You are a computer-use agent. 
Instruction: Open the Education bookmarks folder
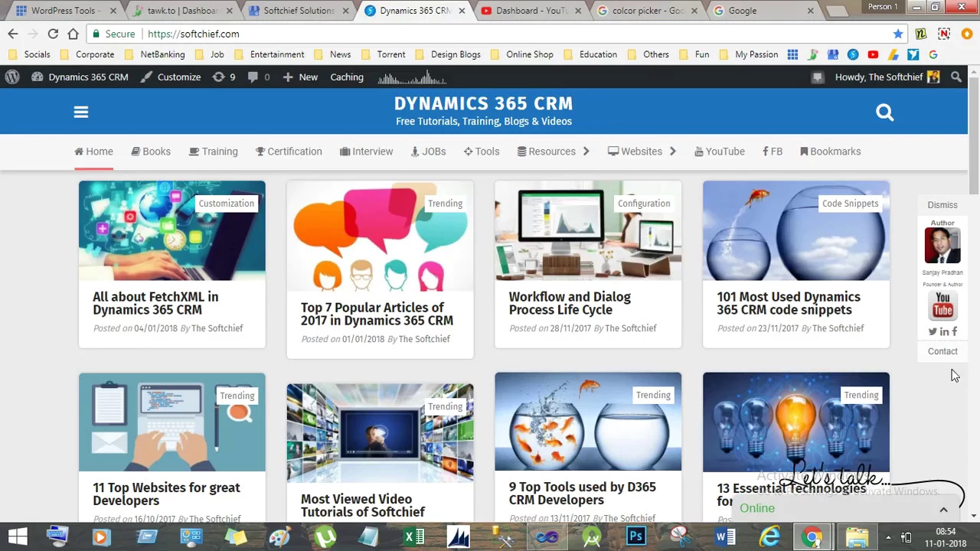pyautogui.click(x=590, y=54)
